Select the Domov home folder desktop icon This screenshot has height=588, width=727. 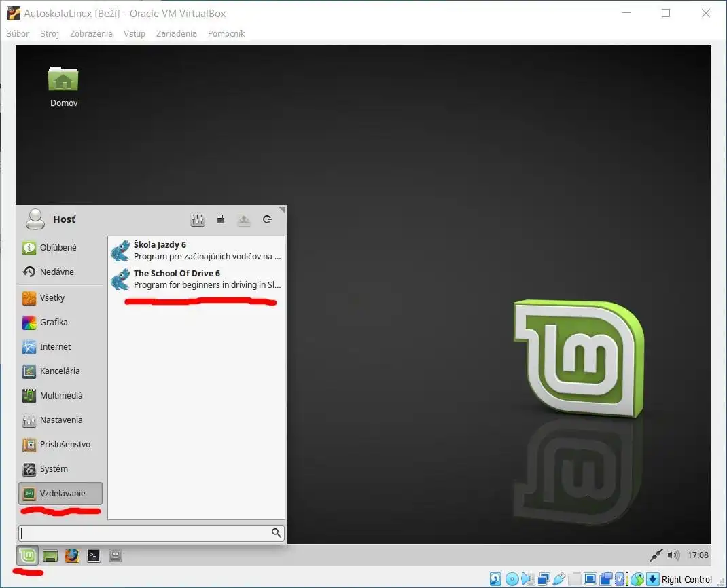(x=63, y=87)
